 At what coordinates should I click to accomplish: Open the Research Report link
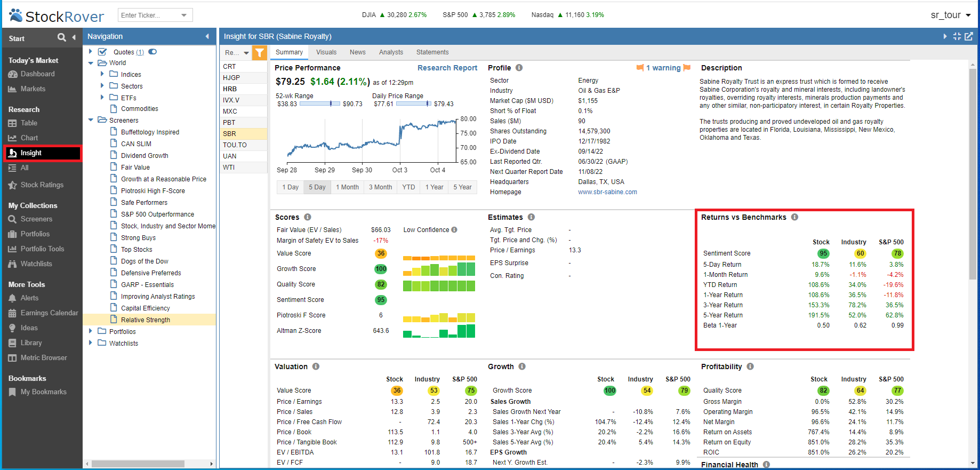[x=447, y=68]
